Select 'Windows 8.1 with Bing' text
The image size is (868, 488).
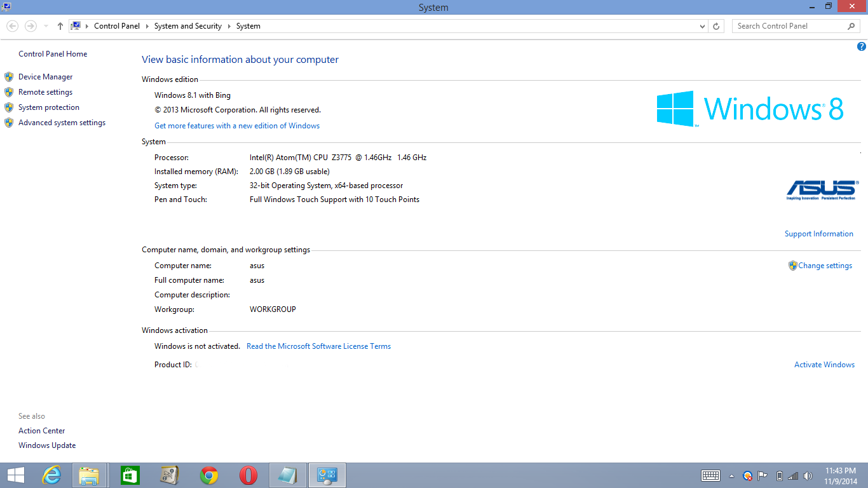point(193,95)
